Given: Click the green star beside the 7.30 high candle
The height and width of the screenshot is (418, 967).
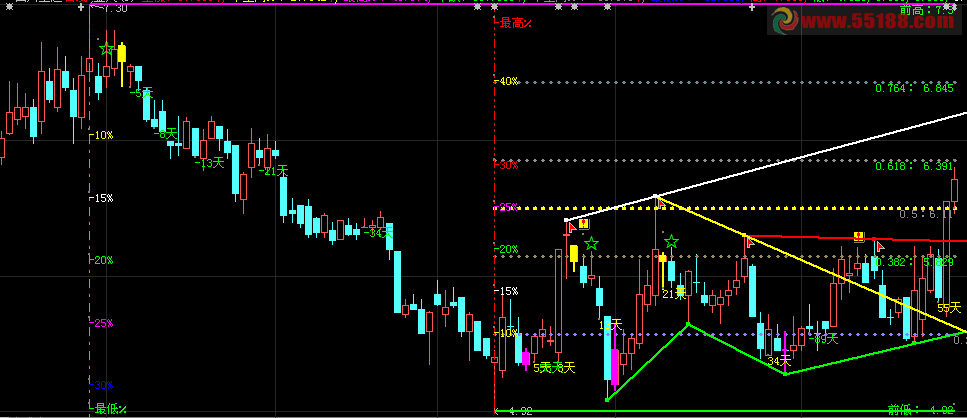Looking at the screenshot, I should coord(107,48).
